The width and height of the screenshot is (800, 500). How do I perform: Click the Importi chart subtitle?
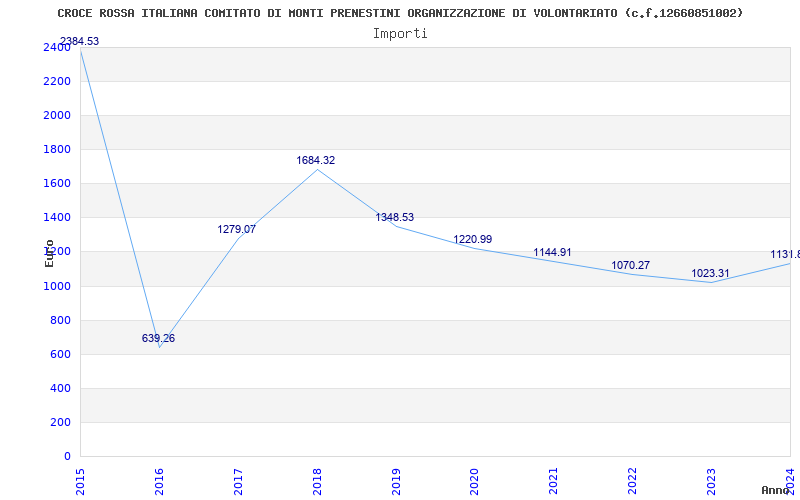[400, 34]
